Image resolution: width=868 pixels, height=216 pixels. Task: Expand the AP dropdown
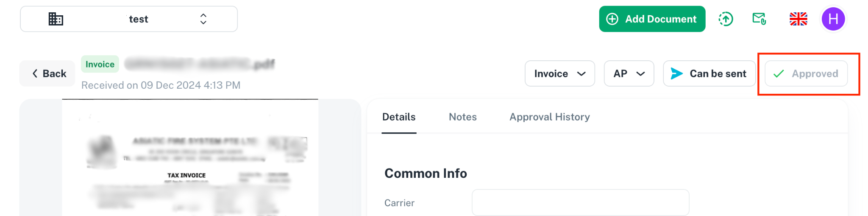[x=629, y=74]
